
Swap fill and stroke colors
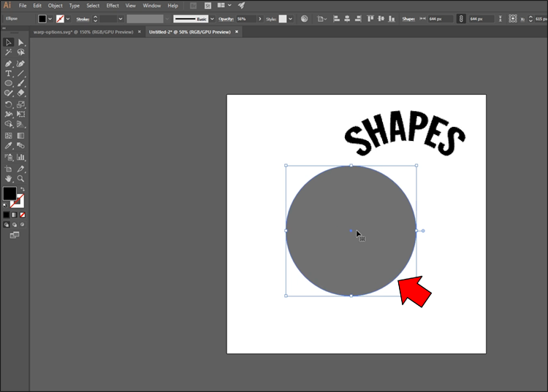(x=22, y=189)
